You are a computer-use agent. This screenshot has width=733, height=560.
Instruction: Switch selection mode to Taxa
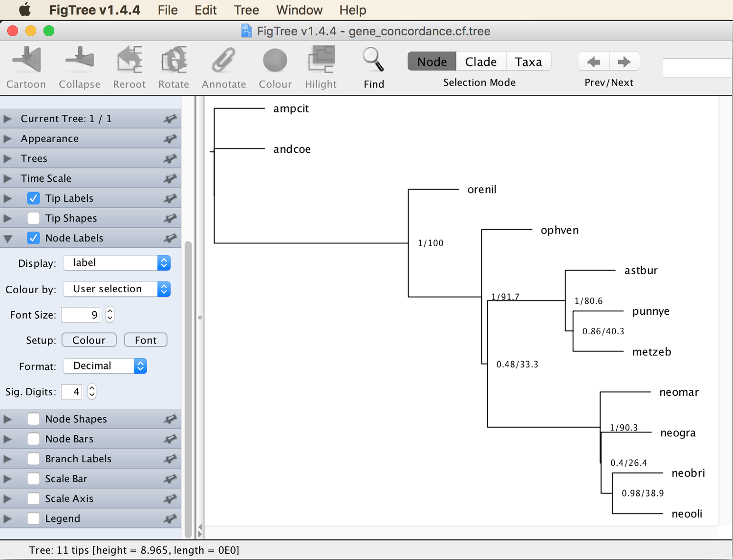tap(528, 62)
